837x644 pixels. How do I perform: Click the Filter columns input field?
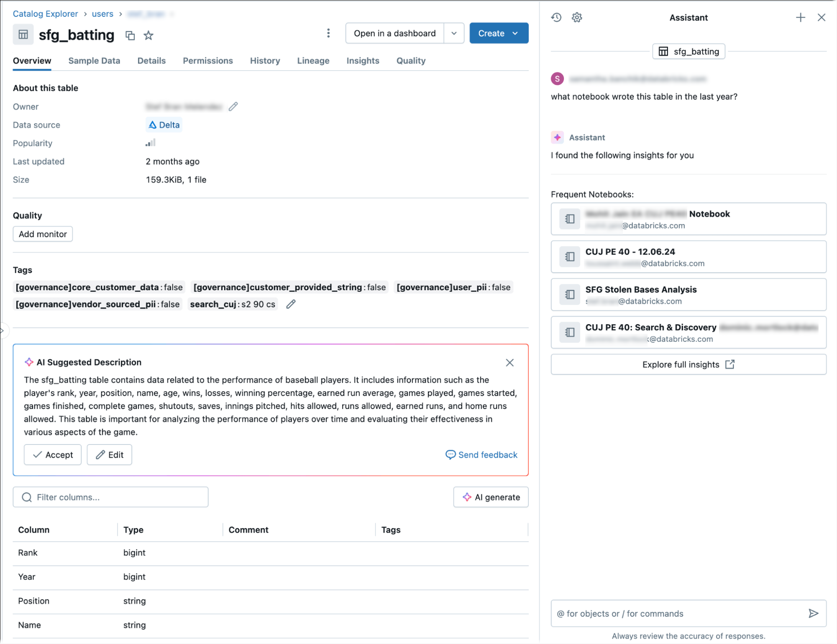pyautogui.click(x=110, y=496)
